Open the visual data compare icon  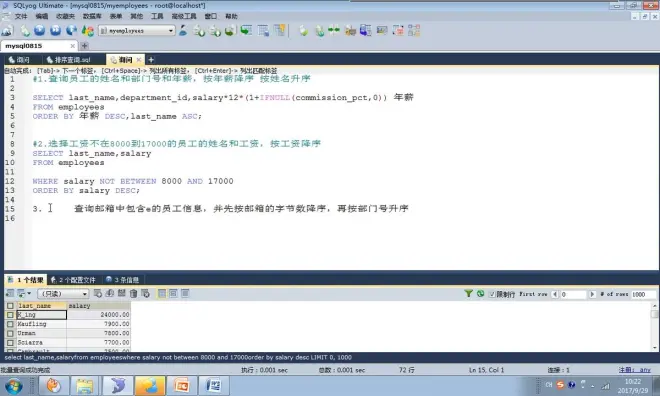pyautogui.click(x=365, y=31)
